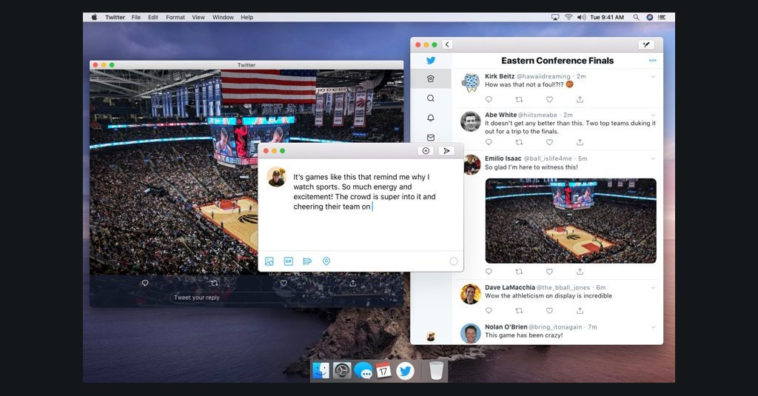Like Kirk Beitz's tweet

pyautogui.click(x=549, y=99)
